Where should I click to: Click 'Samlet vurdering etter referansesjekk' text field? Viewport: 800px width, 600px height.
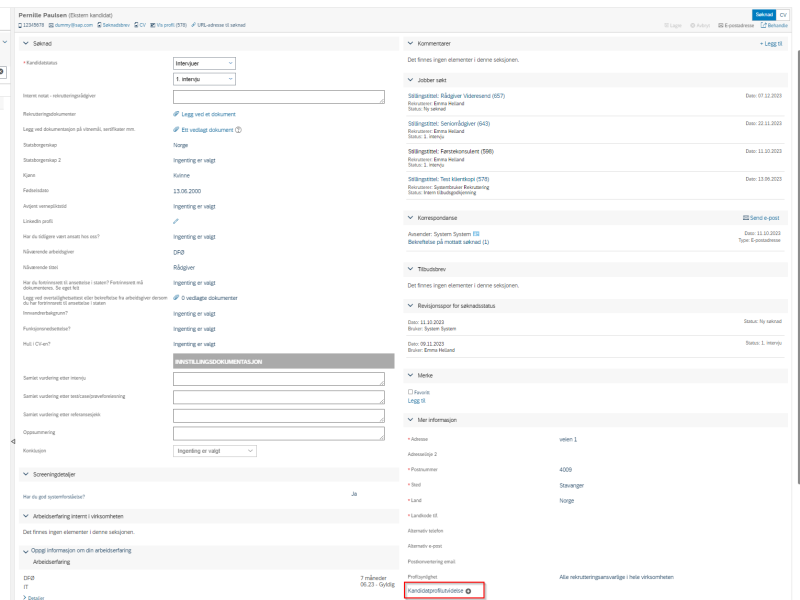[279, 415]
